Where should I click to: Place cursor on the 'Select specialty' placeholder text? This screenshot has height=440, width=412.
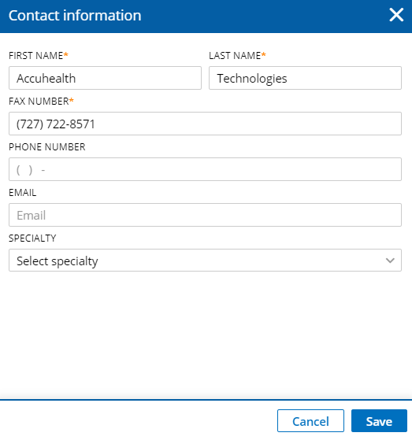click(x=57, y=261)
